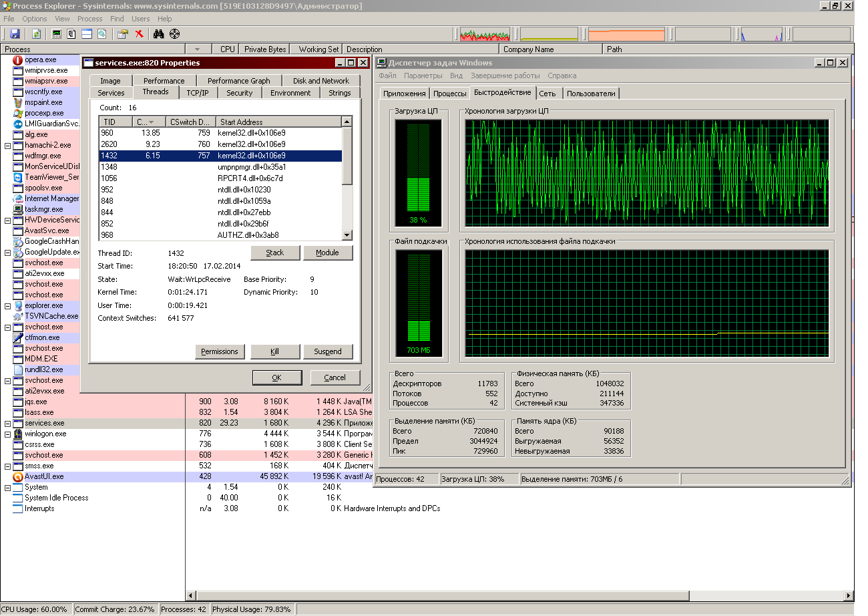Click the Stack button
The height and width of the screenshot is (616, 868).
275,253
